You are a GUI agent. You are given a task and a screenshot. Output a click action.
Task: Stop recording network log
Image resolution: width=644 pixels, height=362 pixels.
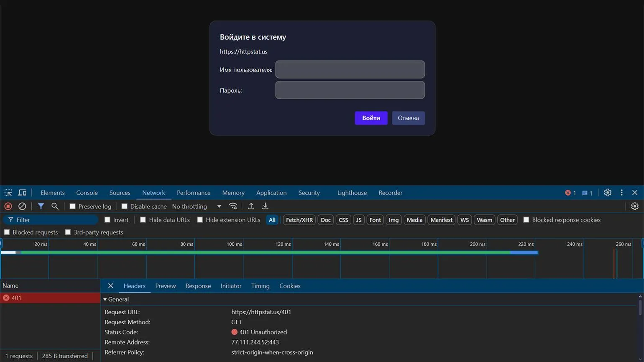[x=8, y=206]
